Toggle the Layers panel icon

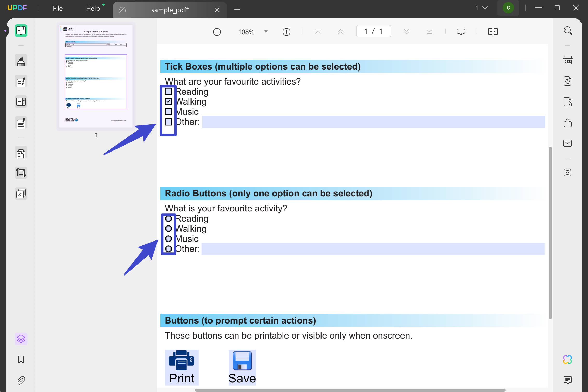[21, 339]
